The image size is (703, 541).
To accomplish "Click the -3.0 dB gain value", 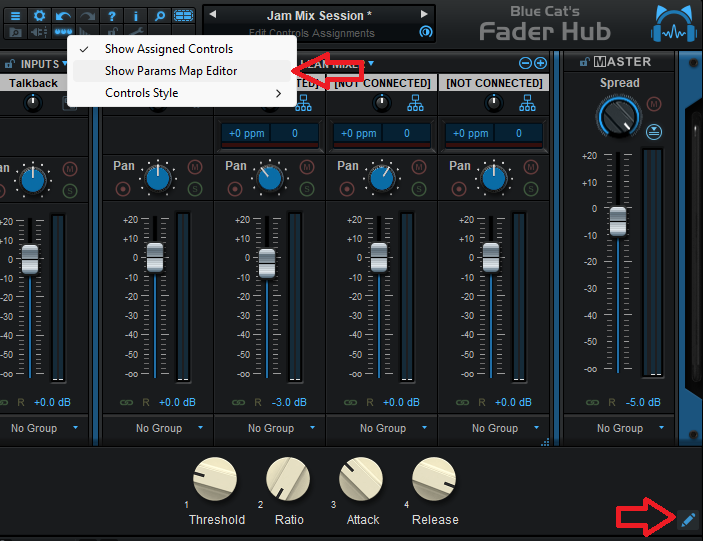I will (x=289, y=403).
